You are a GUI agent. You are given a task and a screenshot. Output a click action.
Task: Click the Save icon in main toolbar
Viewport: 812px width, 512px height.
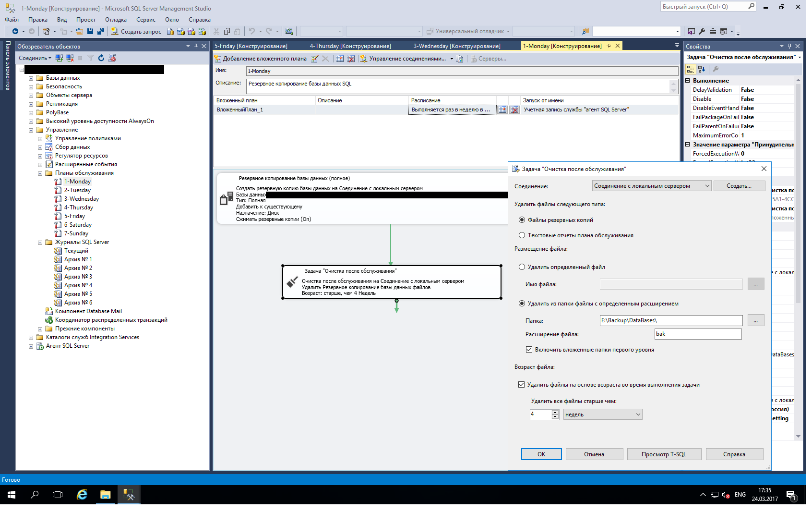(x=90, y=31)
